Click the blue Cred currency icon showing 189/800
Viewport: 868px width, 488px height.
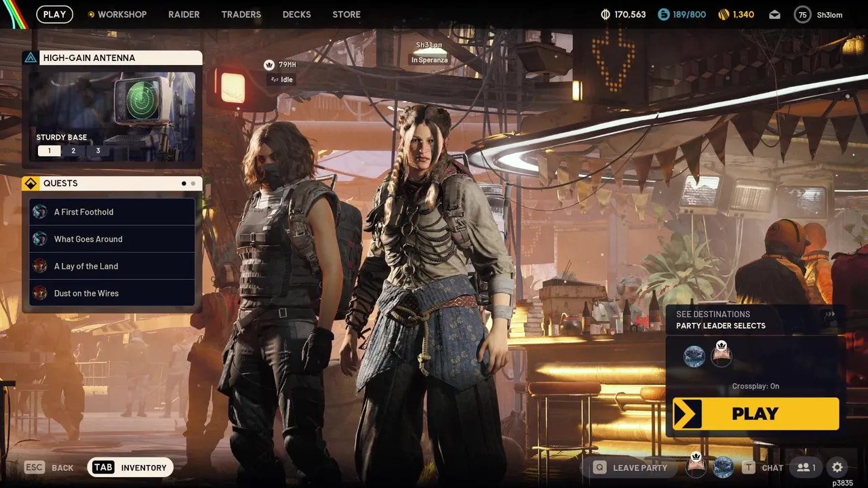point(663,14)
